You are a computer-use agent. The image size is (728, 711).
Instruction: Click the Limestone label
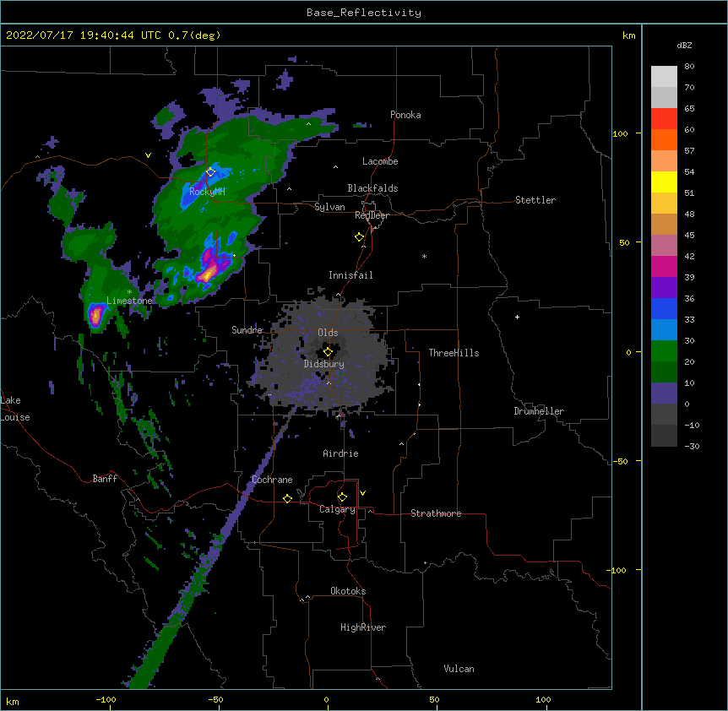pos(129,301)
